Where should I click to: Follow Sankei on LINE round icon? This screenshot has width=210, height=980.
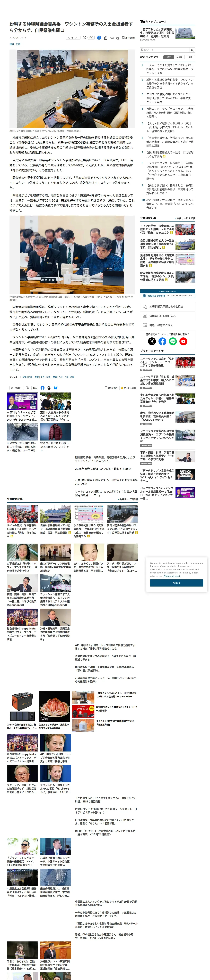point(173,341)
